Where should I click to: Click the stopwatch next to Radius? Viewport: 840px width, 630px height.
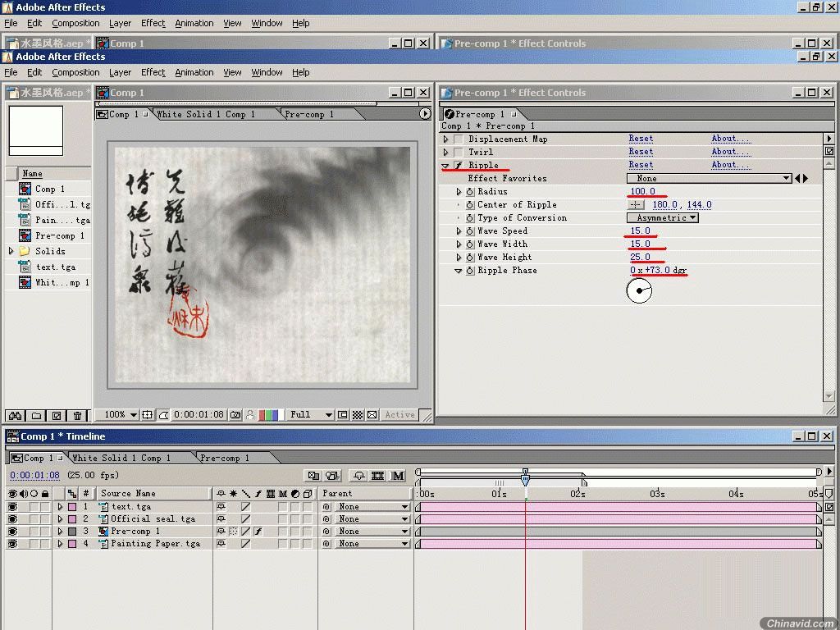[470, 191]
